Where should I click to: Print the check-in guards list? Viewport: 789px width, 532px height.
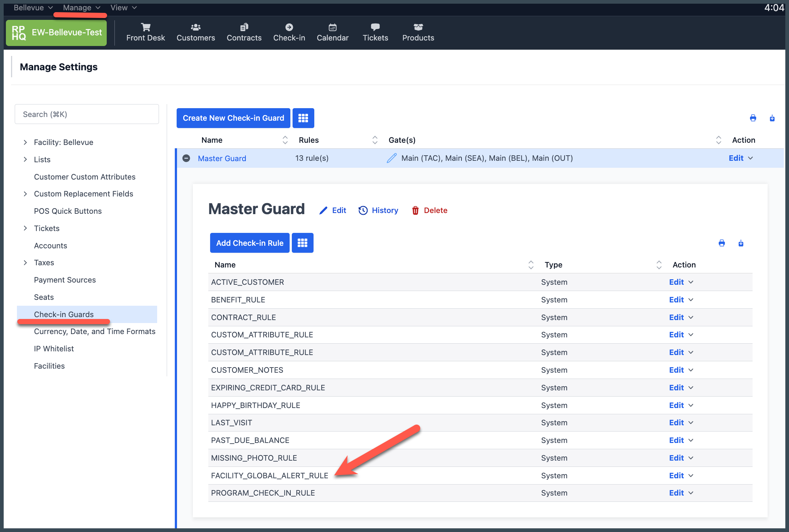click(753, 118)
